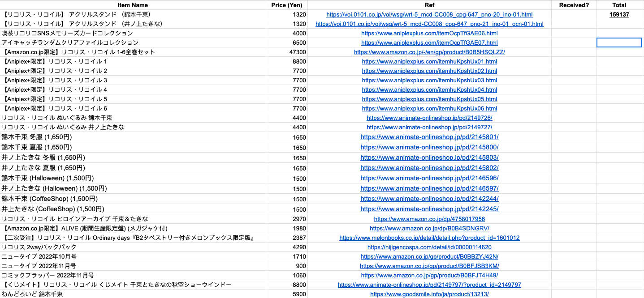Open the voi.0101.co.jp pno-21 link
The image size is (644, 298).
click(429, 24)
